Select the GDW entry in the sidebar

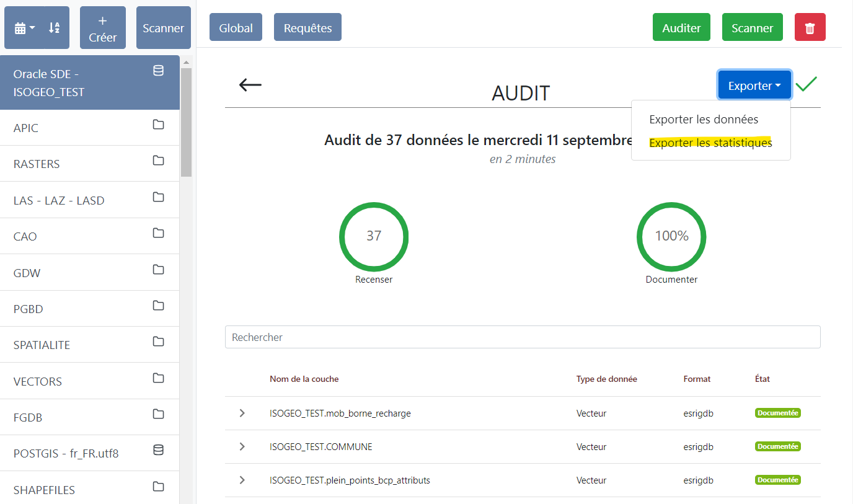90,272
